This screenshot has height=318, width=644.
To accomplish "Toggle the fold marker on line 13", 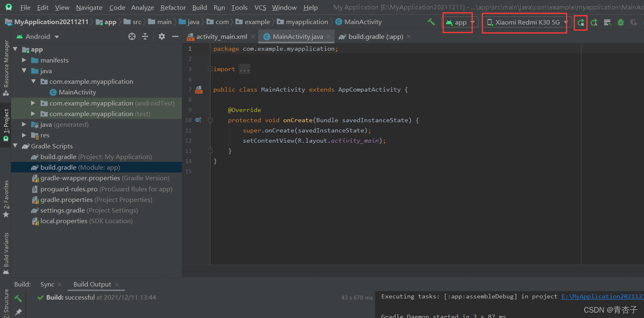I will click(210, 151).
